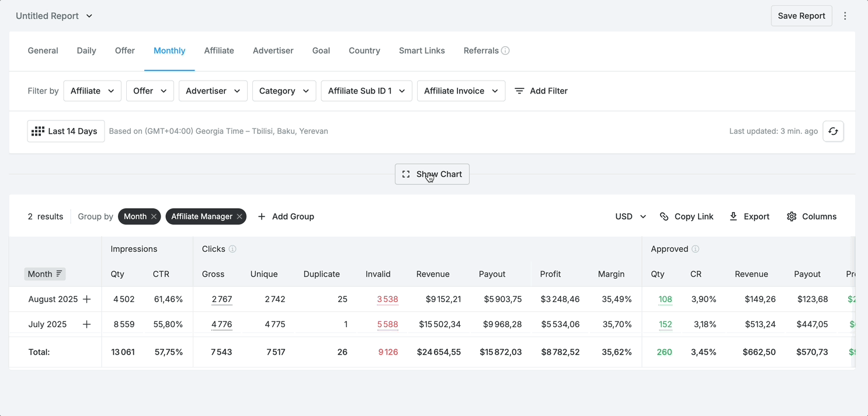This screenshot has height=416, width=868.
Task: Switch to the Advertiser tab
Action: (x=273, y=51)
